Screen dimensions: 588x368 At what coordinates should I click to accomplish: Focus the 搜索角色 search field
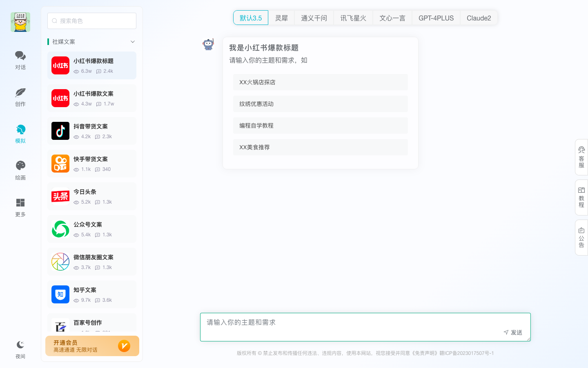coord(92,21)
